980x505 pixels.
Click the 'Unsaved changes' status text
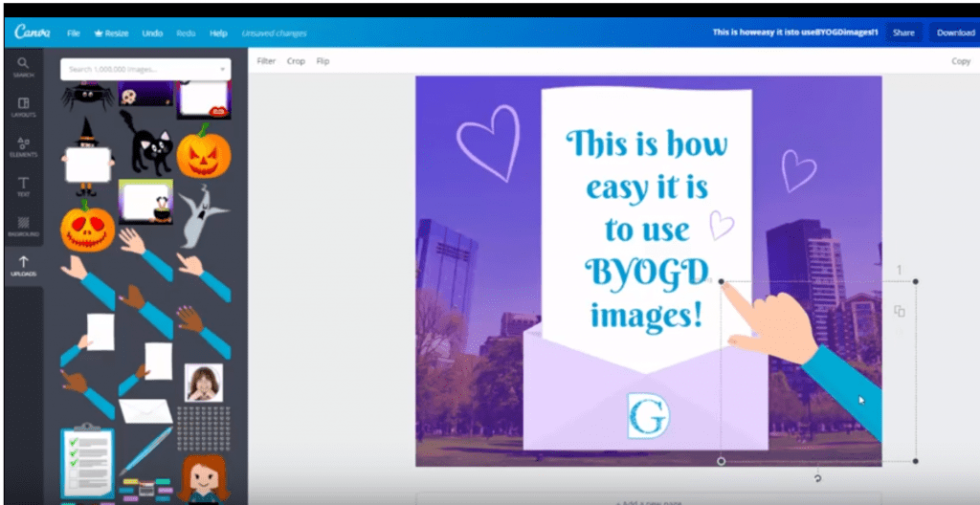point(274,33)
